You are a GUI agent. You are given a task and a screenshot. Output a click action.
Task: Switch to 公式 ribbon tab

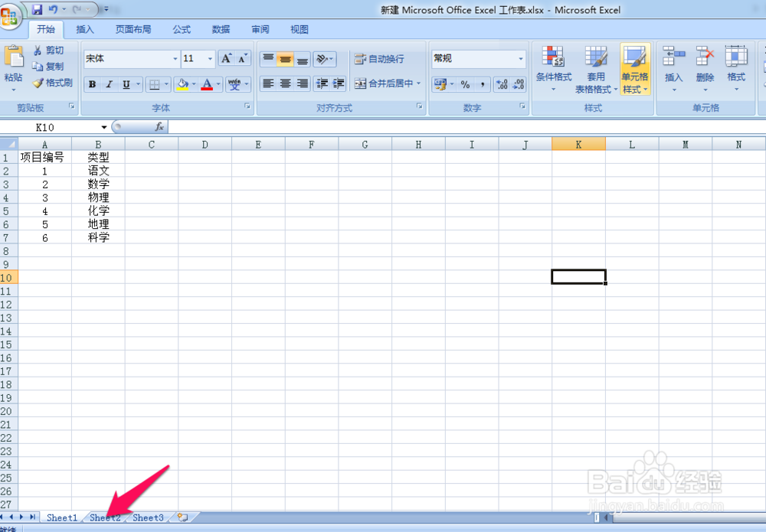[182, 29]
